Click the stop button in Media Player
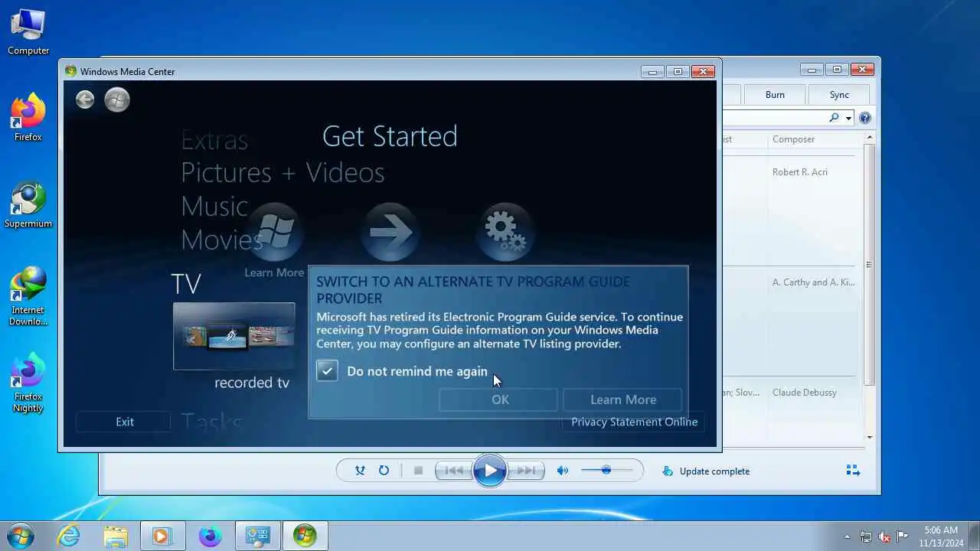The height and width of the screenshot is (551, 980). [418, 471]
